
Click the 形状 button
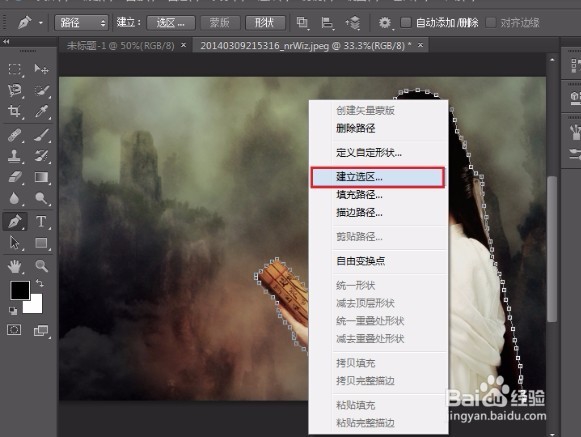coord(265,23)
